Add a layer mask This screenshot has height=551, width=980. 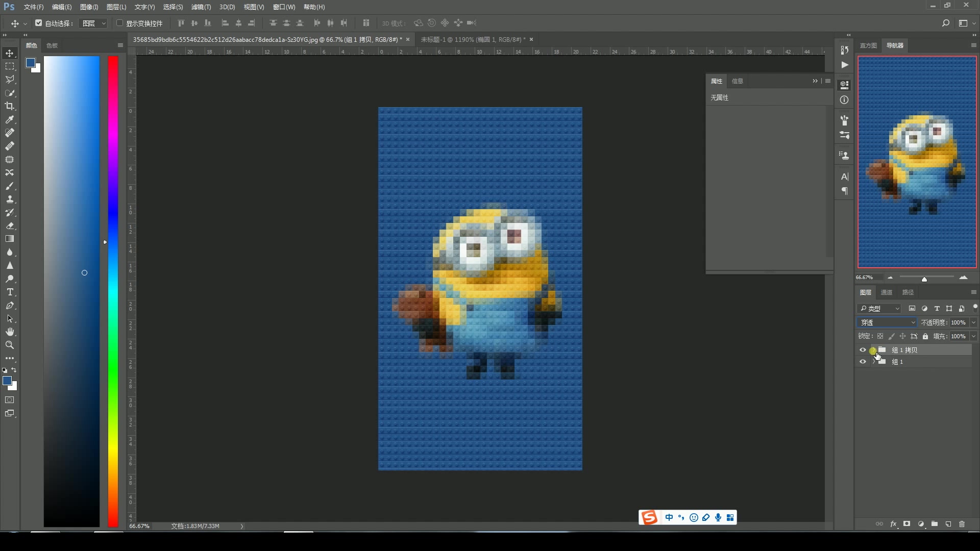(x=907, y=524)
